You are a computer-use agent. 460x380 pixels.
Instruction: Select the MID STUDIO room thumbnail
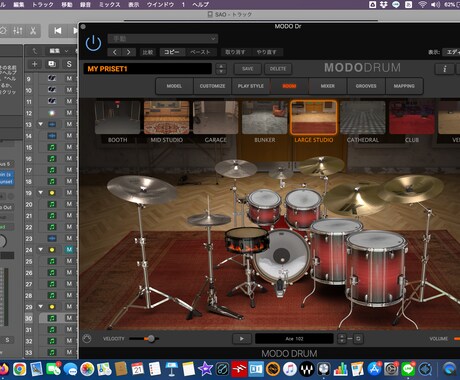[x=166, y=118]
